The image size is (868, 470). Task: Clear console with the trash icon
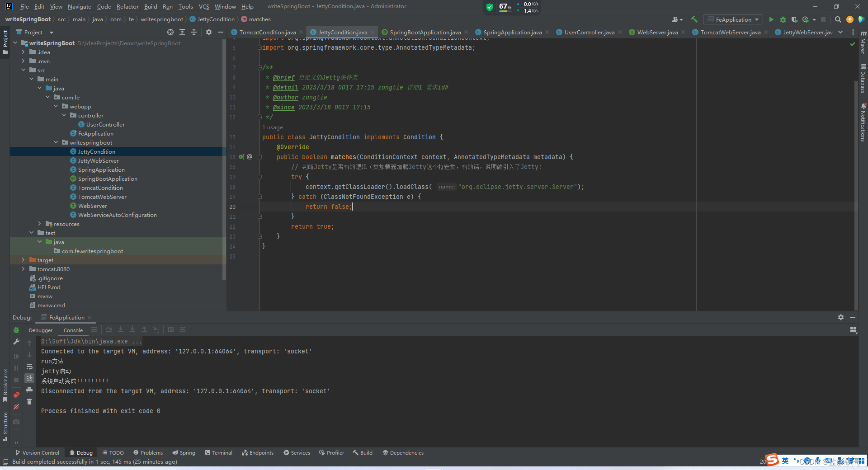(29, 402)
